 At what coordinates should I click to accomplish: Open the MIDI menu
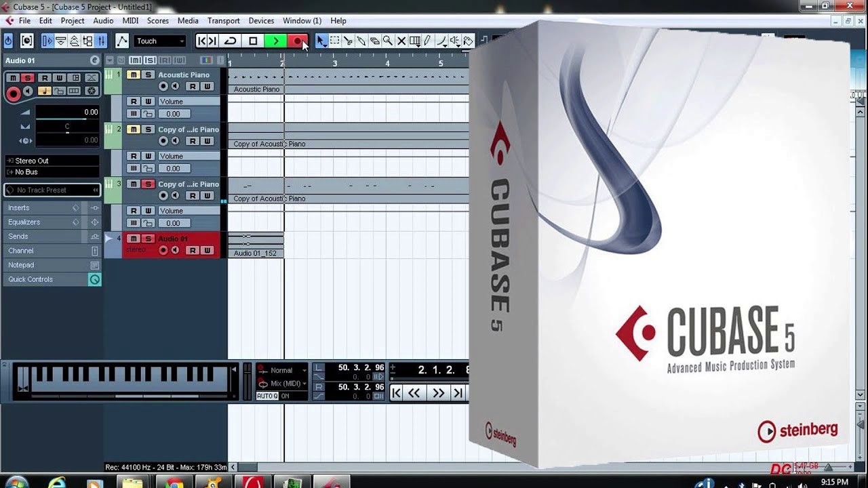click(130, 21)
